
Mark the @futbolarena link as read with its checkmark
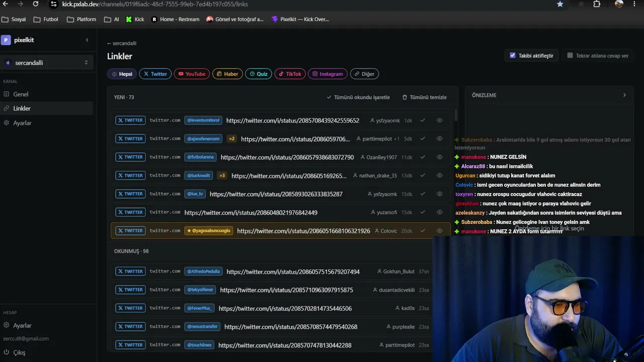click(x=423, y=157)
